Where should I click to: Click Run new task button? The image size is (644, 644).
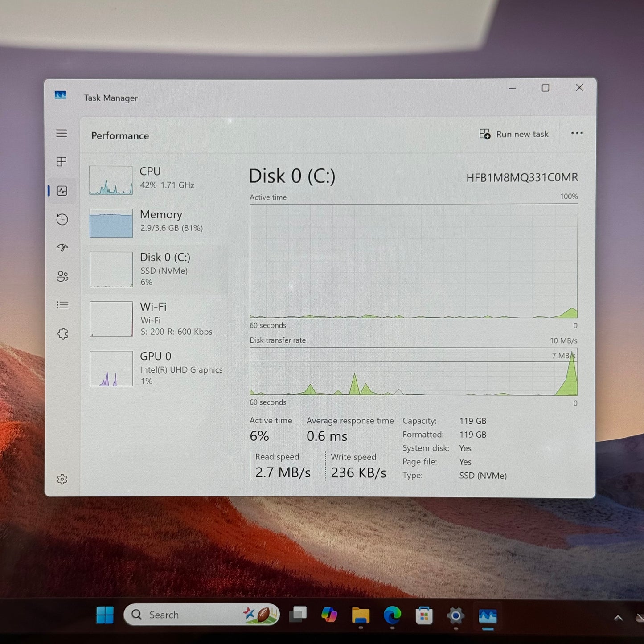[514, 134]
